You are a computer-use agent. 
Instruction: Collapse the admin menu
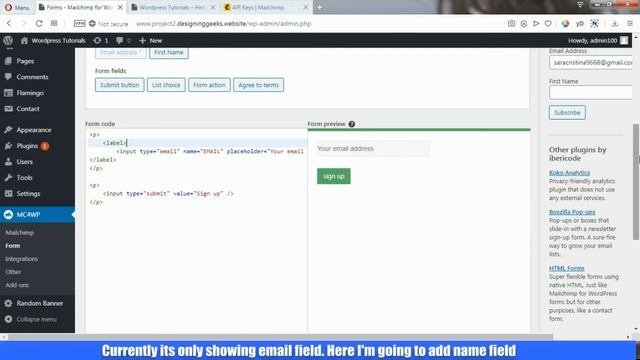click(x=37, y=319)
